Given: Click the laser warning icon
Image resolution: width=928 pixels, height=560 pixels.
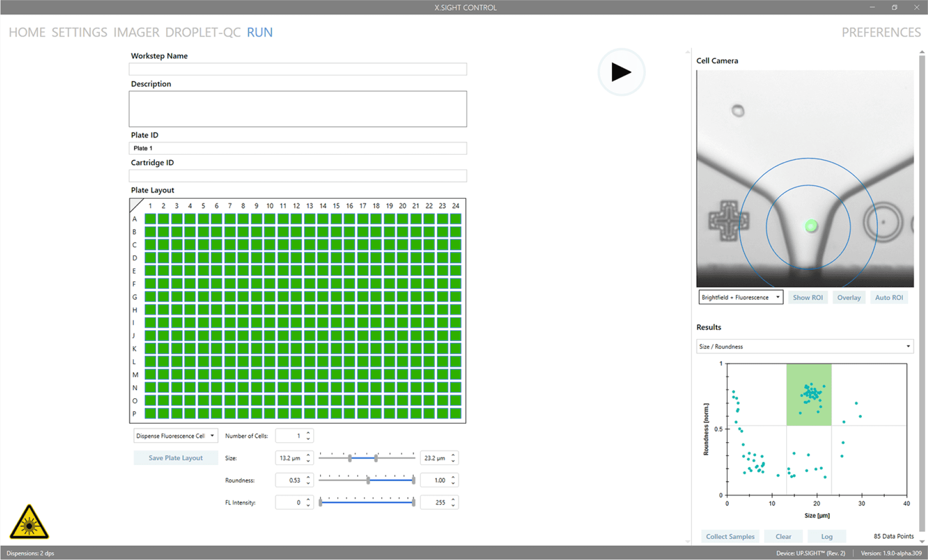Looking at the screenshot, I should [x=29, y=523].
